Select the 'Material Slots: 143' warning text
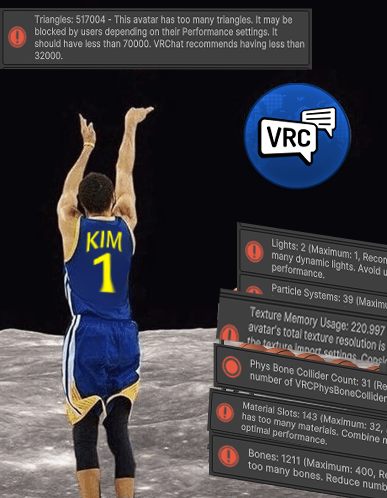This screenshot has width=387, height=498. [x=313, y=424]
